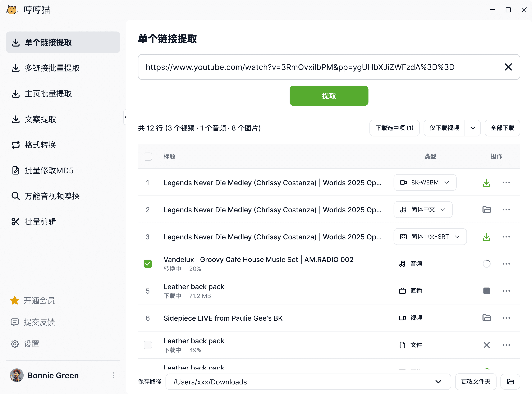Image resolution: width=532 pixels, height=394 pixels.
Task: Expand the 简体中文-SRT subtitle dropdown
Action: (x=430, y=237)
